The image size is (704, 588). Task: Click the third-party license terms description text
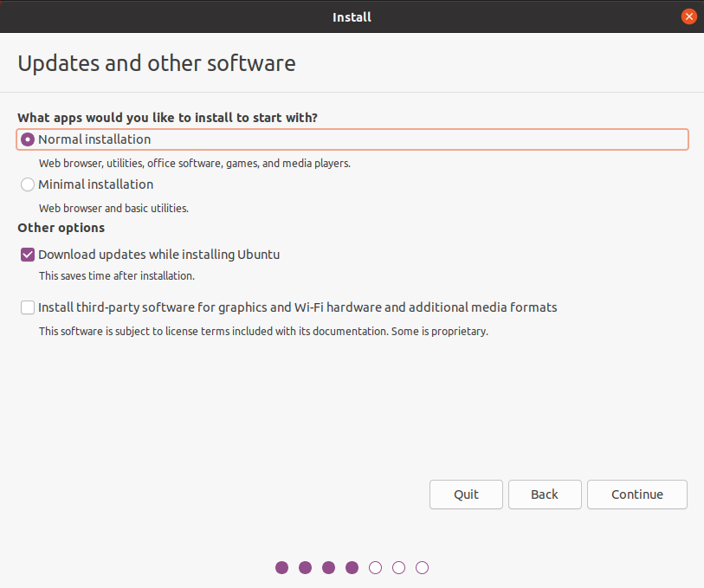pyautogui.click(x=263, y=331)
